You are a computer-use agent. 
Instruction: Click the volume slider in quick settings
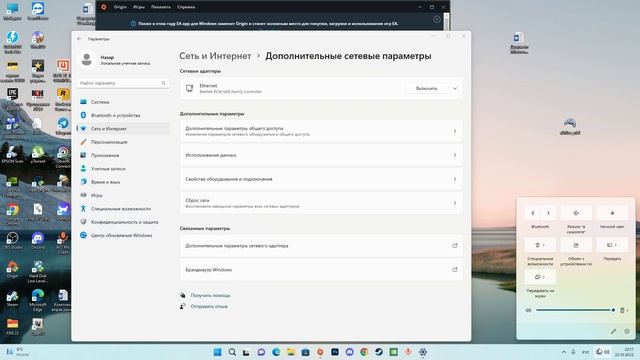575,310
